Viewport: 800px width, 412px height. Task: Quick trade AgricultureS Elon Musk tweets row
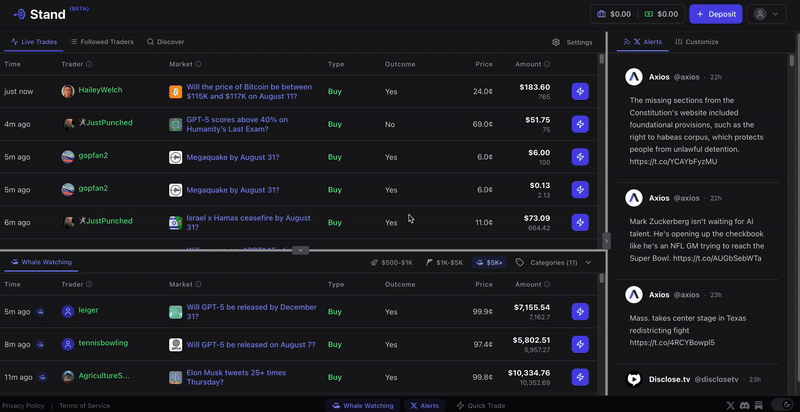(x=580, y=377)
